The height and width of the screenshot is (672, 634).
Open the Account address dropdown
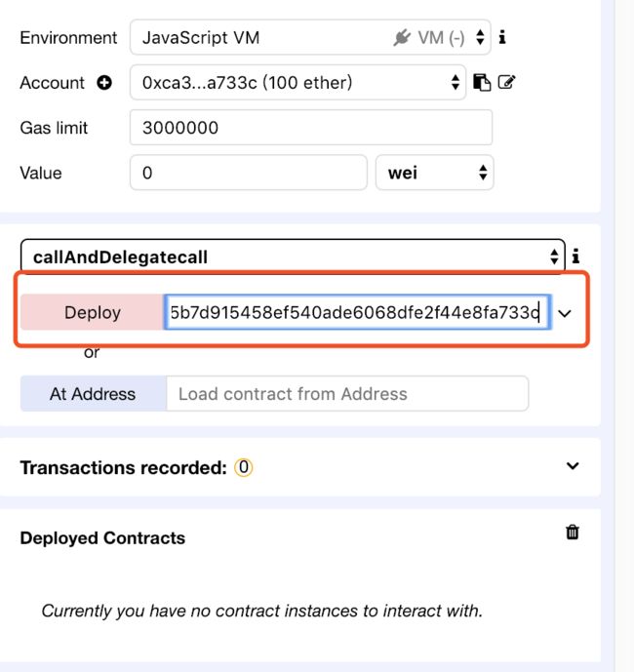click(x=297, y=82)
